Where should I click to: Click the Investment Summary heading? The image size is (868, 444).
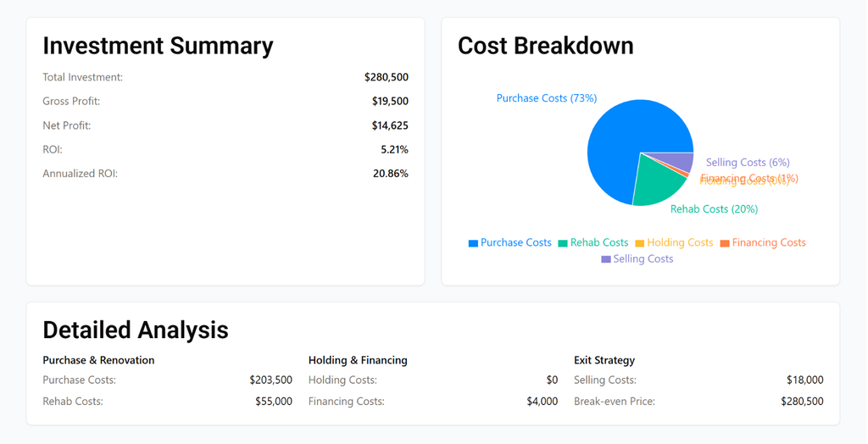158,46
